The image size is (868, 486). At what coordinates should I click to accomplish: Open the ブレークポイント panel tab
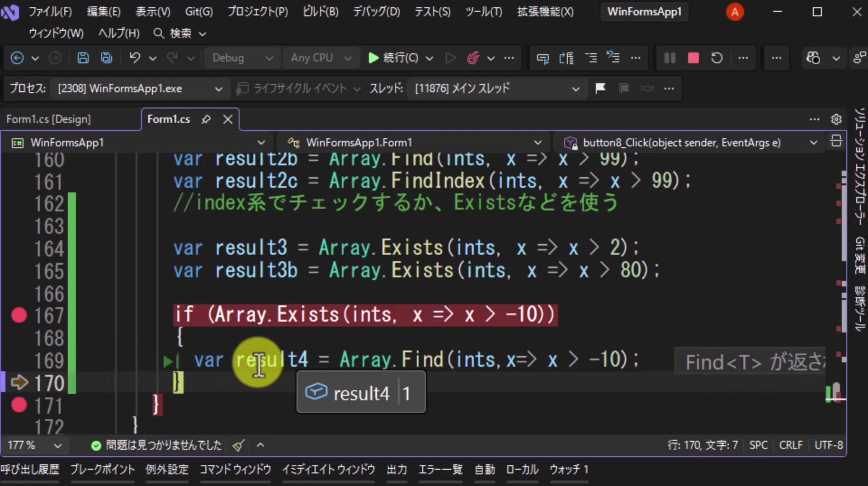[x=103, y=470]
